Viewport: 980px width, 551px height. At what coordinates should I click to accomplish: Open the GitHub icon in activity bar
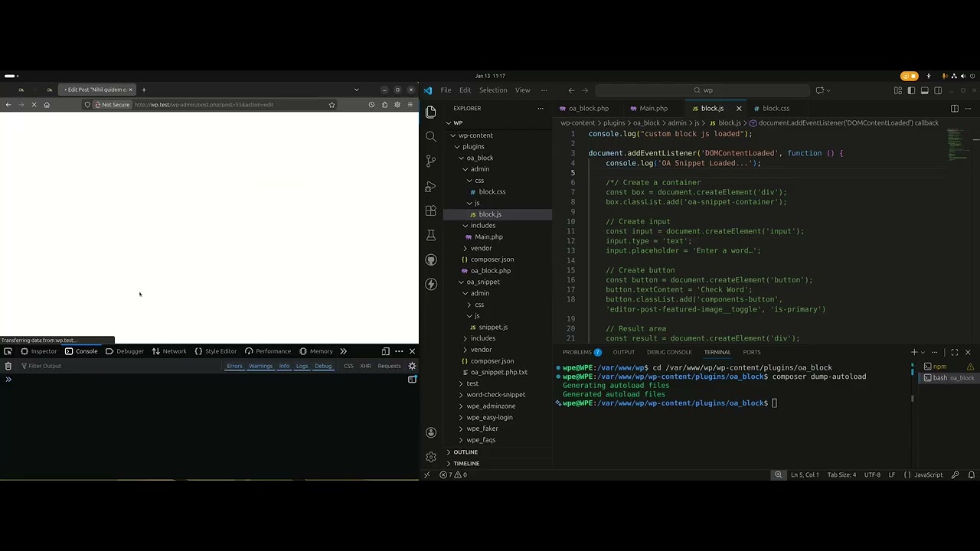click(430, 259)
